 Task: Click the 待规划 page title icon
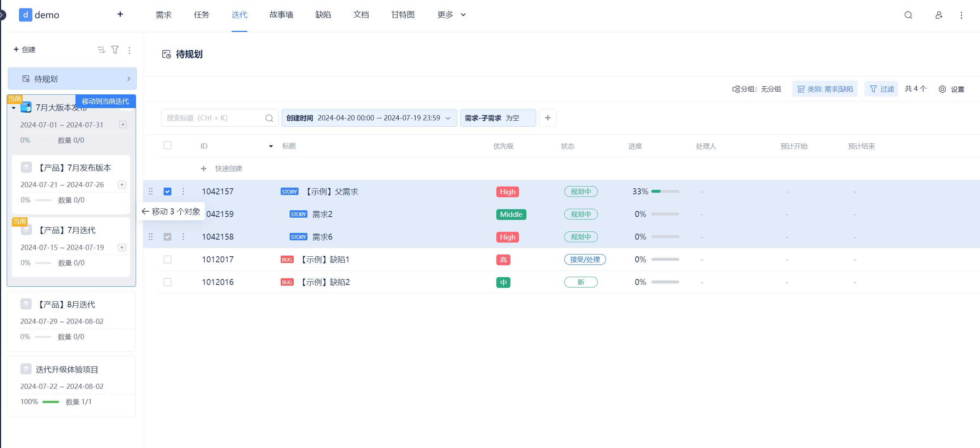pyautogui.click(x=166, y=54)
